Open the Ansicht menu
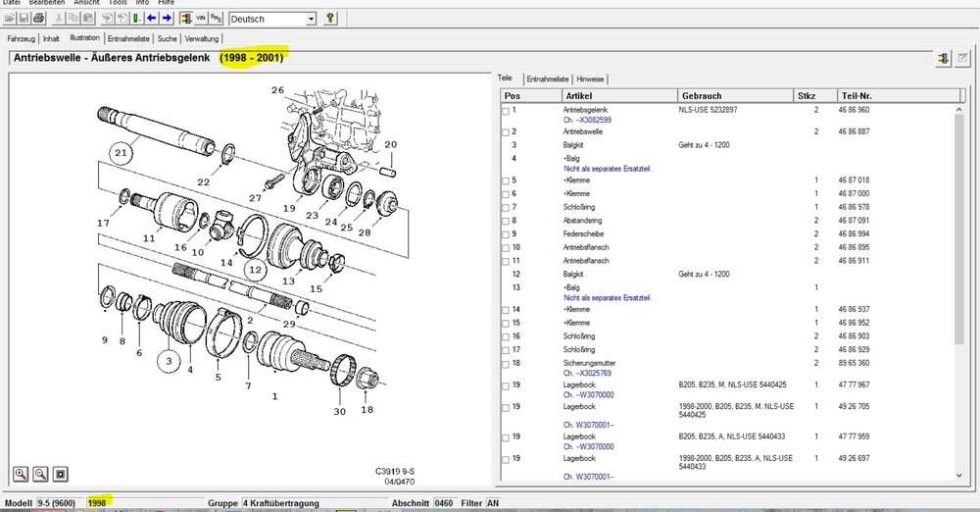The height and width of the screenshot is (512, 980). (86, 3)
